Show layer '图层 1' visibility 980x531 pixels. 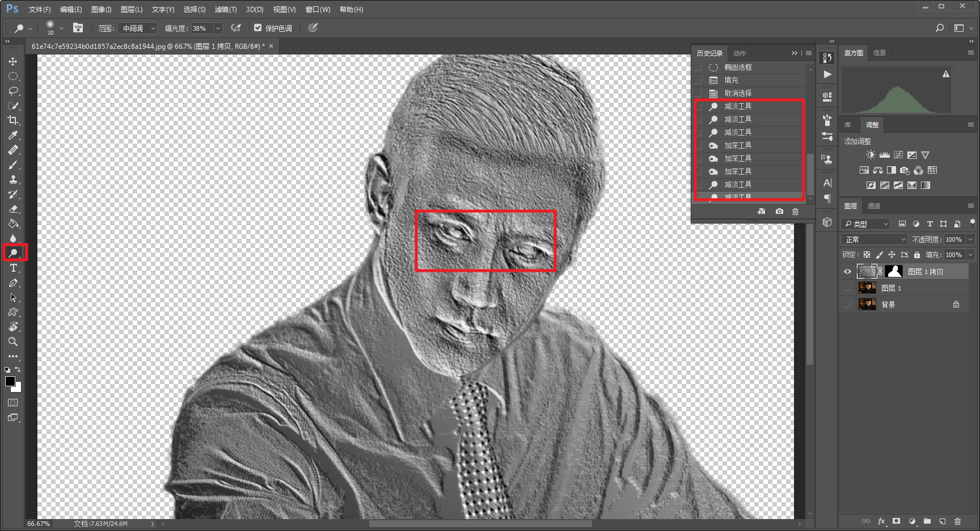click(847, 288)
